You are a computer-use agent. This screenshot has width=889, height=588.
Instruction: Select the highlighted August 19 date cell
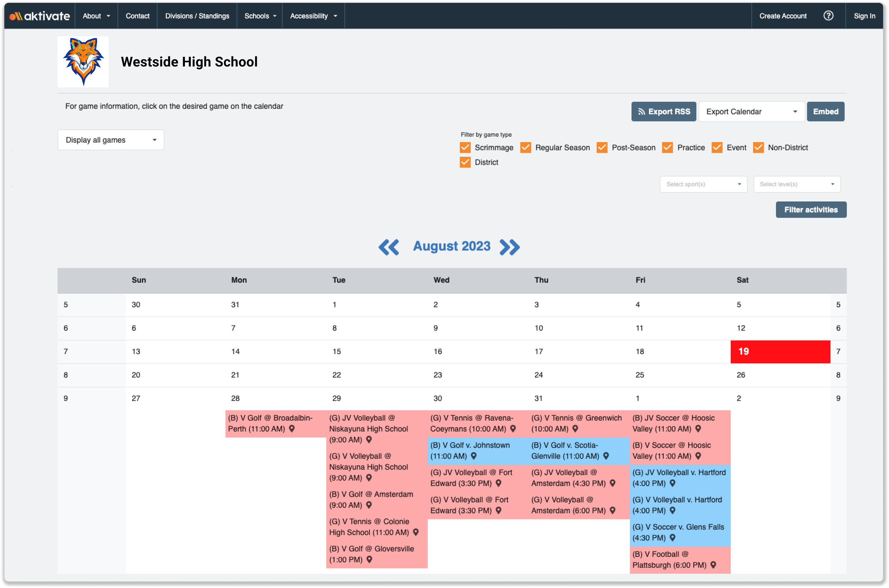pos(780,352)
